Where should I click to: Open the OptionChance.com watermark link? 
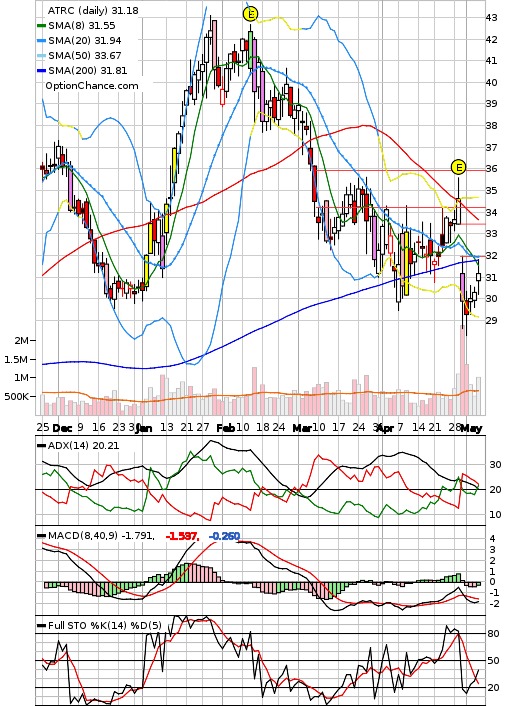tap(92, 86)
